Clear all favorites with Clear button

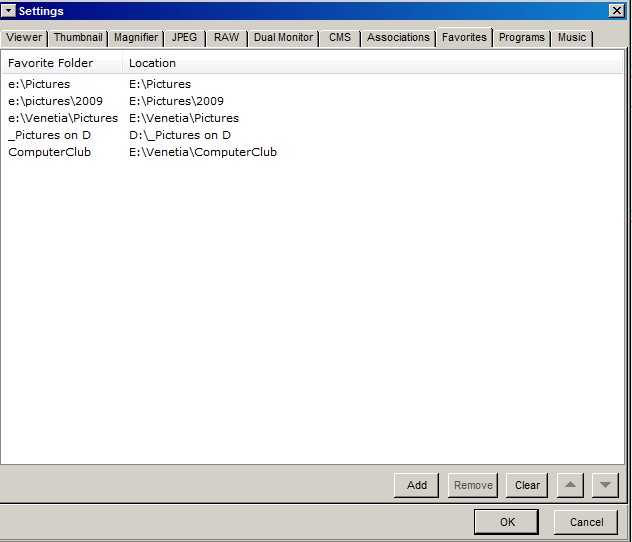(x=527, y=485)
